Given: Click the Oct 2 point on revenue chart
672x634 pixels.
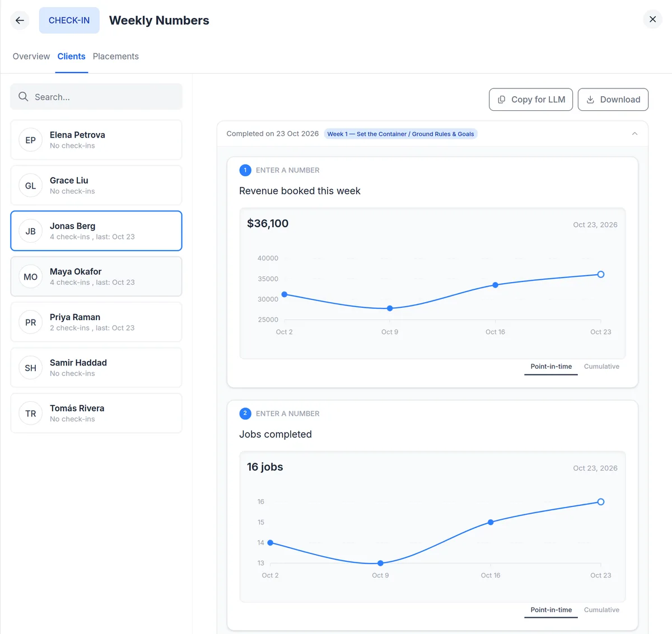Looking at the screenshot, I should [x=284, y=294].
